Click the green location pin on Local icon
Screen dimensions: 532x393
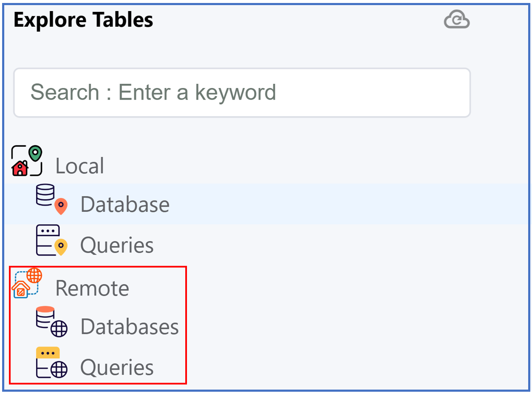pos(35,153)
